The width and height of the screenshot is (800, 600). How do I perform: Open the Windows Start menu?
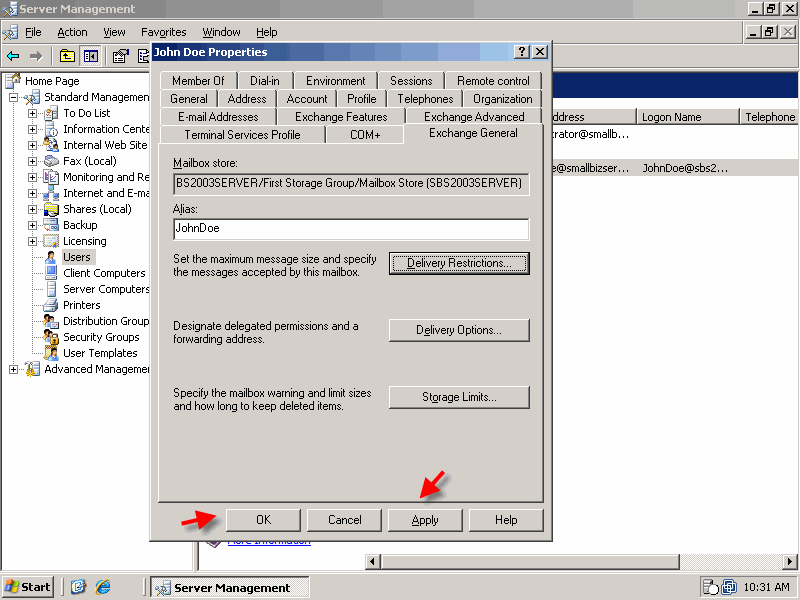tap(28, 587)
